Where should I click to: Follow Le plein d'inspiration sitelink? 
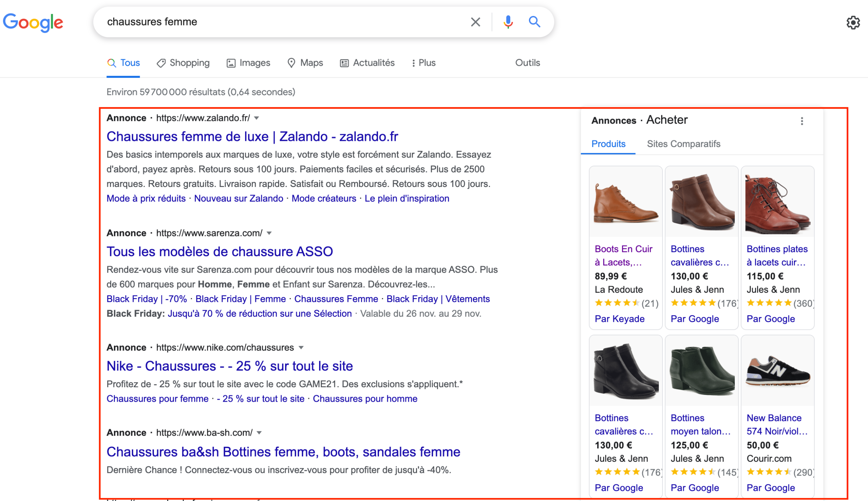[407, 199]
